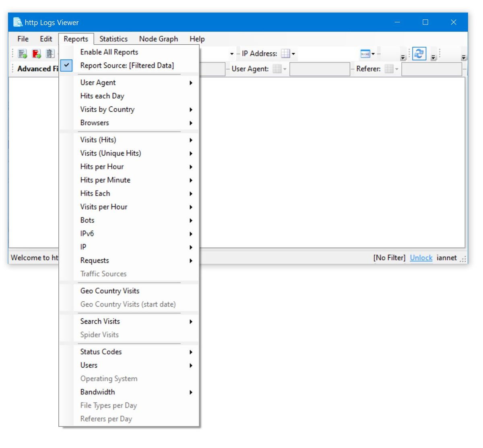This screenshot has height=448, width=483.
Task: Open the Statistics menu
Action: click(114, 39)
